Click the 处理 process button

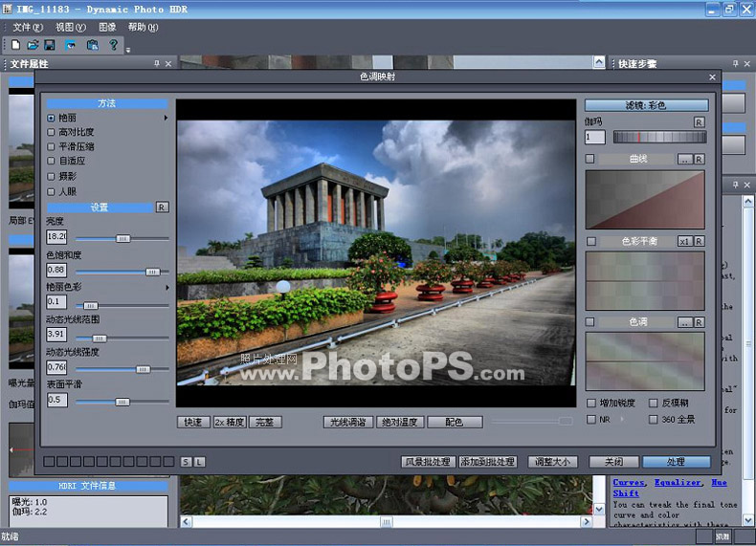tap(676, 462)
